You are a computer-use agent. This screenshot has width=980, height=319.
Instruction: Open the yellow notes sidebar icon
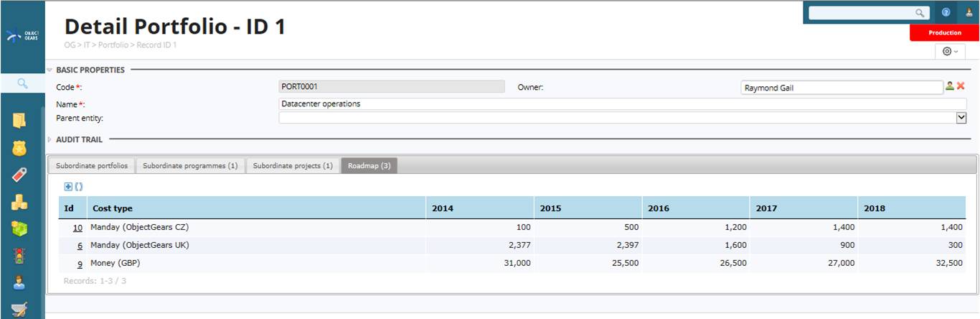click(19, 120)
